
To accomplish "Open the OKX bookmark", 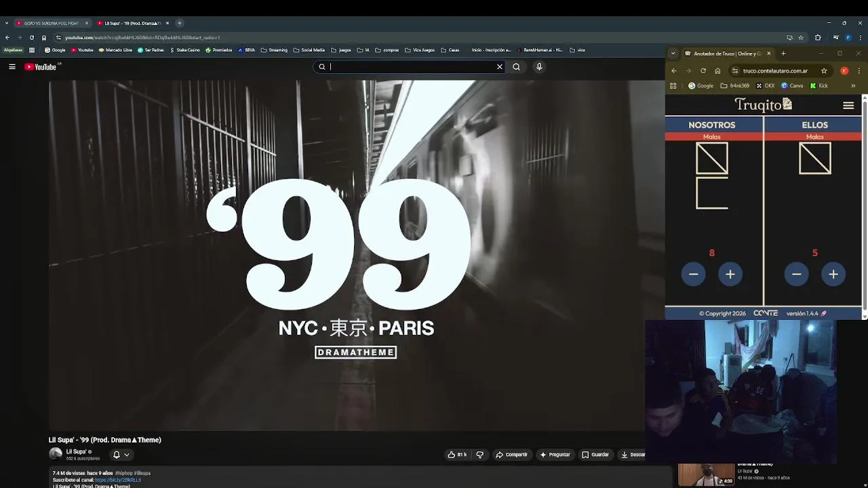I will [765, 85].
